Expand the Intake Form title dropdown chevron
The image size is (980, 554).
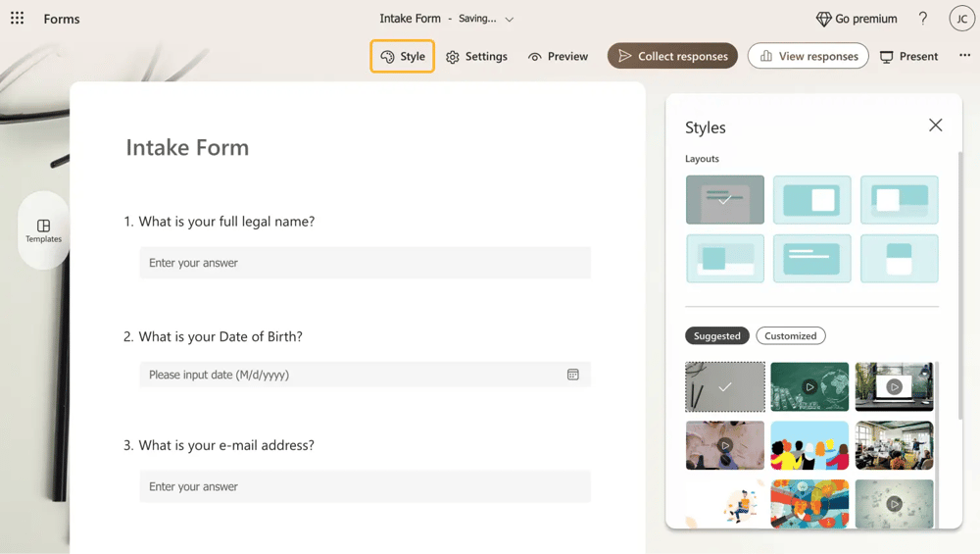(x=510, y=20)
